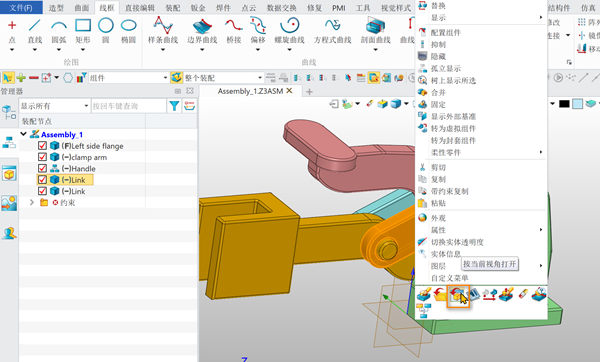
Task: Switch to the 装配 ribbon tab
Action: [173, 8]
